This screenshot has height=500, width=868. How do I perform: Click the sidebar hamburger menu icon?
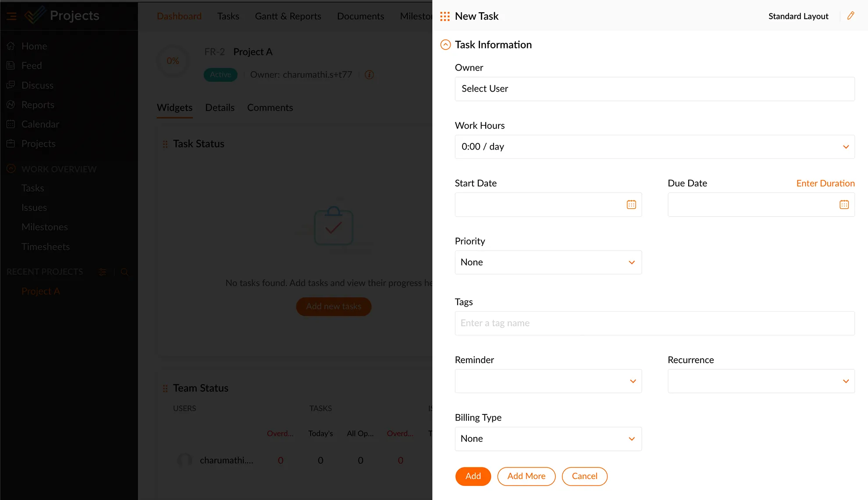(11, 16)
